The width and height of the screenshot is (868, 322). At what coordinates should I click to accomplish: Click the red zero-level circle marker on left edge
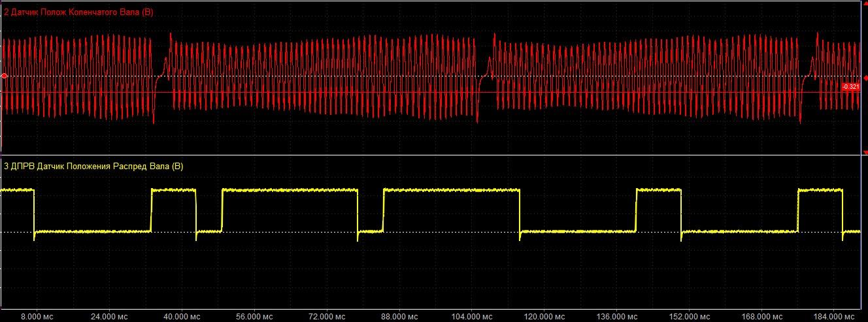4,76
